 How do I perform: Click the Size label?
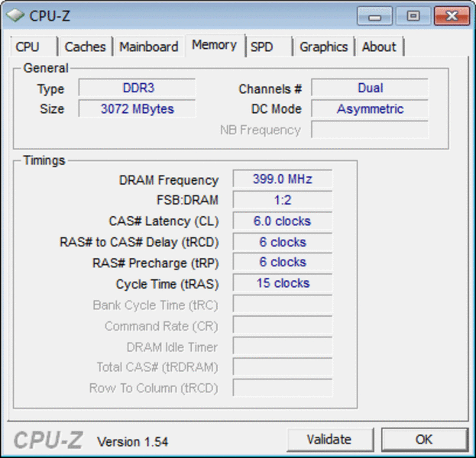(x=52, y=109)
